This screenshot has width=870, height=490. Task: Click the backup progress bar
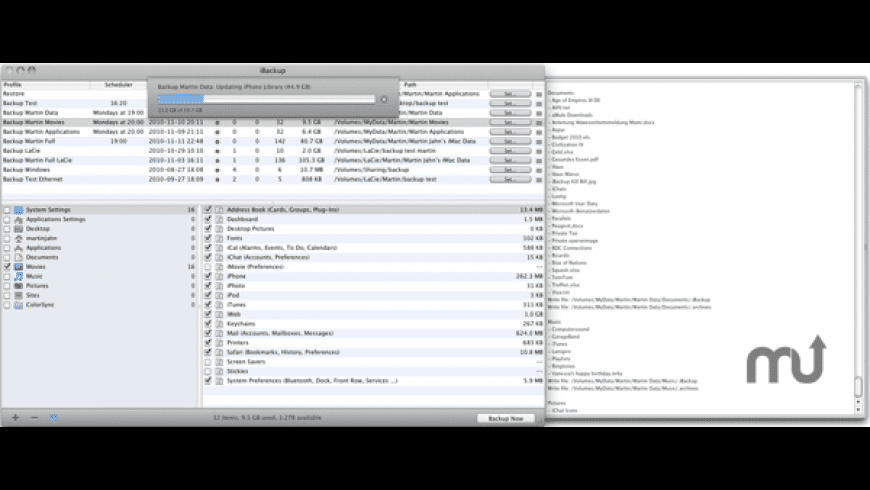(266, 99)
